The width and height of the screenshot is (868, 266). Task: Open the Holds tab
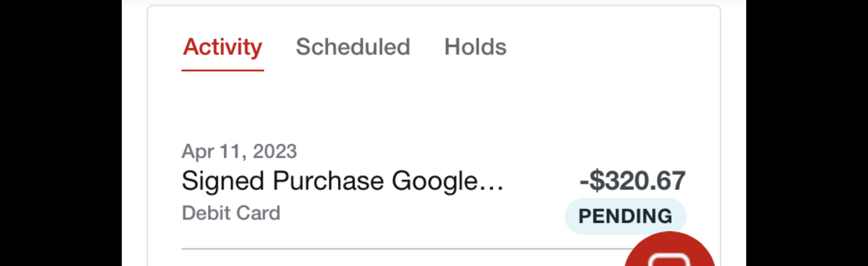point(475,47)
